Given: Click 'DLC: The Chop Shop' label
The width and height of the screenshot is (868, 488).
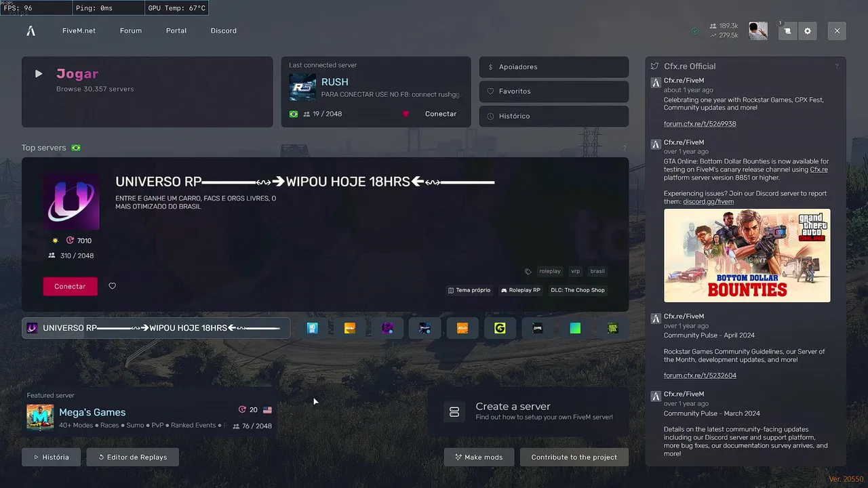Looking at the screenshot, I should tap(578, 290).
